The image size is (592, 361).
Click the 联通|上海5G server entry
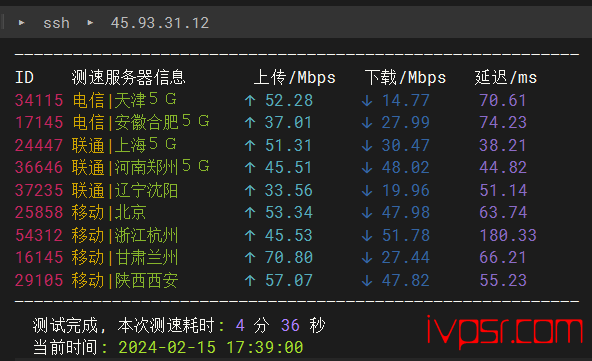(124, 145)
